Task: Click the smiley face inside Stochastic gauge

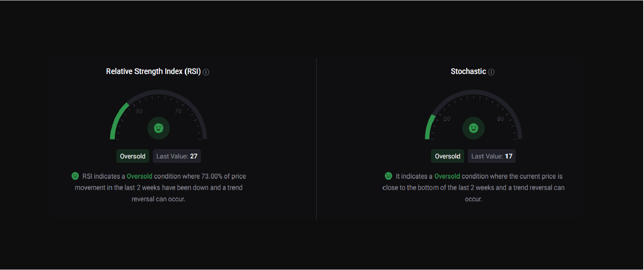Action: [x=473, y=128]
